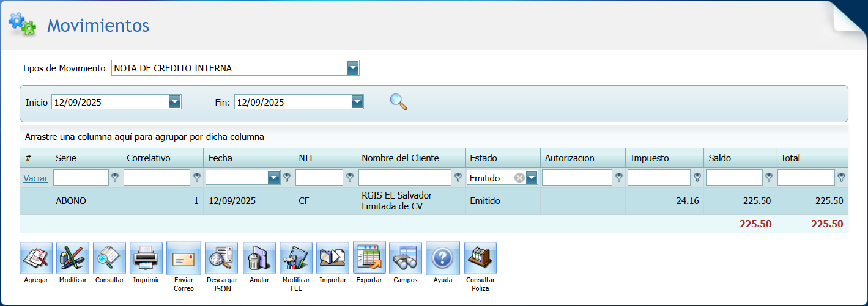Screen dimensions: 868x306
Task: Expand the Estado filter dropdown arrow
Action: coord(532,178)
